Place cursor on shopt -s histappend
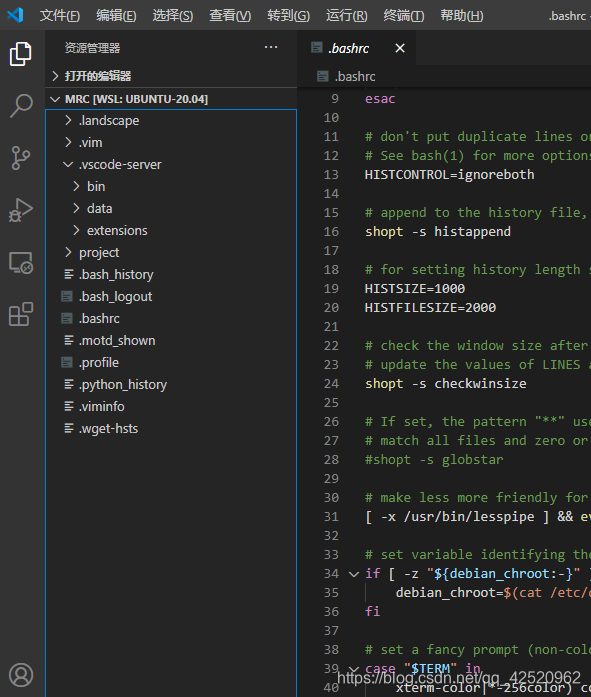Image resolution: width=591 pixels, height=697 pixels. point(438,232)
